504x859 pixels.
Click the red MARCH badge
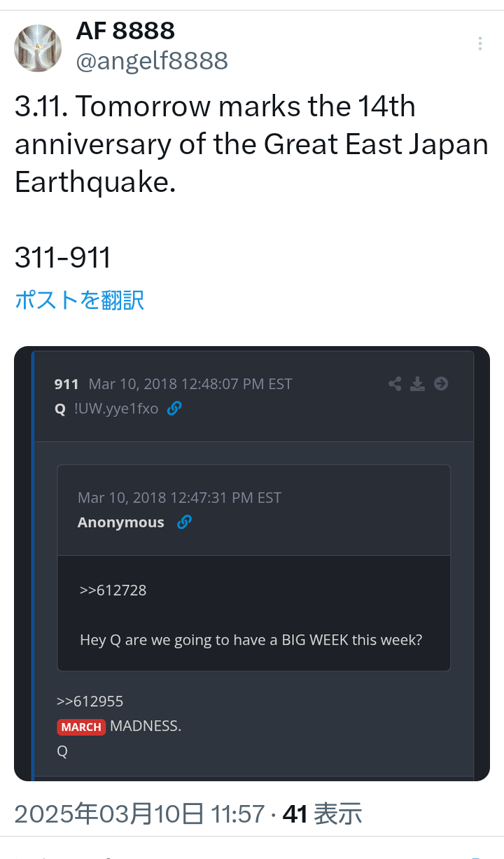pos(81,727)
